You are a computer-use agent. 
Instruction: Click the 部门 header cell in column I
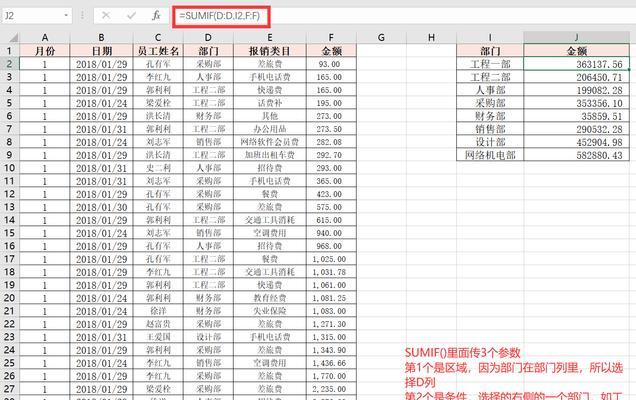pyautogui.click(x=490, y=51)
